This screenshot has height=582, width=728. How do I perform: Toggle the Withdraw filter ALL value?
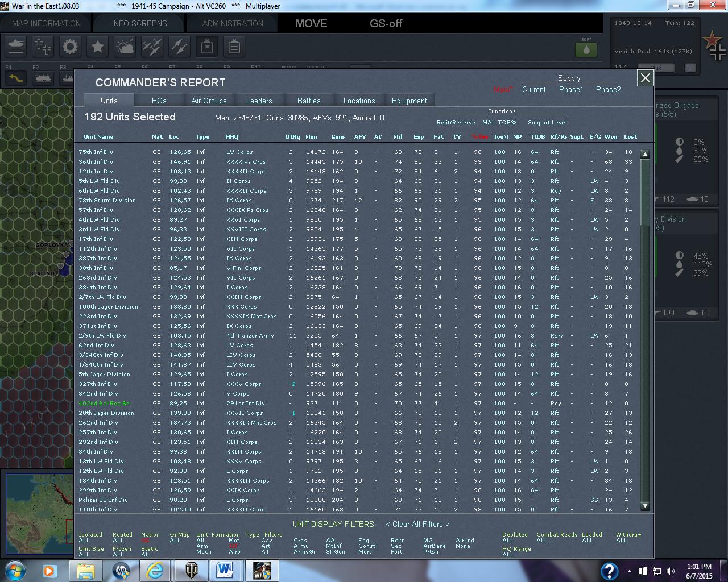[622, 541]
